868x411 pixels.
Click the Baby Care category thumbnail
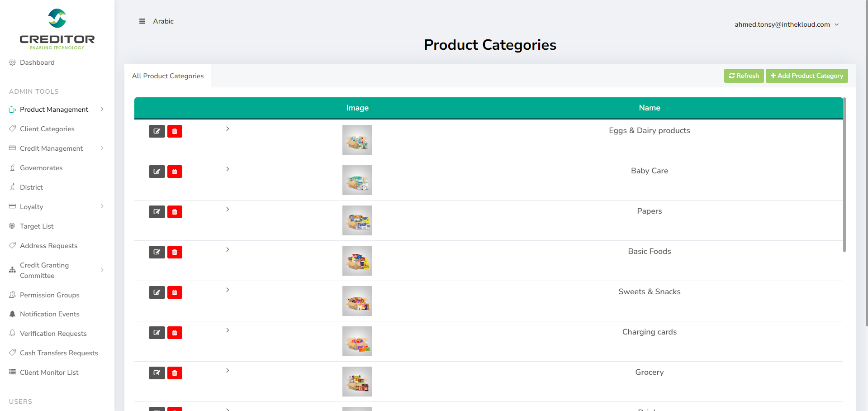click(x=357, y=180)
